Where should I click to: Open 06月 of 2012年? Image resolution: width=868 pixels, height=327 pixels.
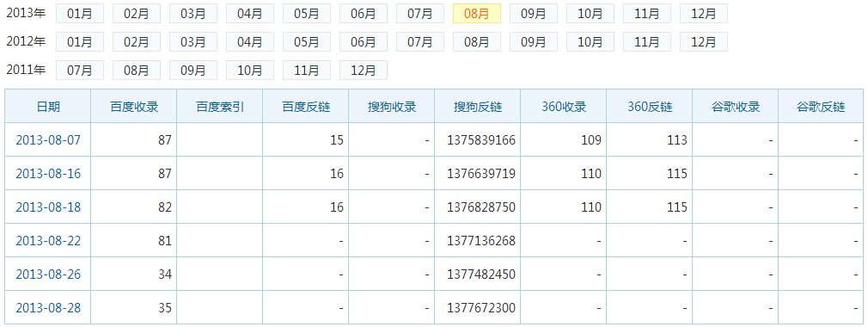364,41
